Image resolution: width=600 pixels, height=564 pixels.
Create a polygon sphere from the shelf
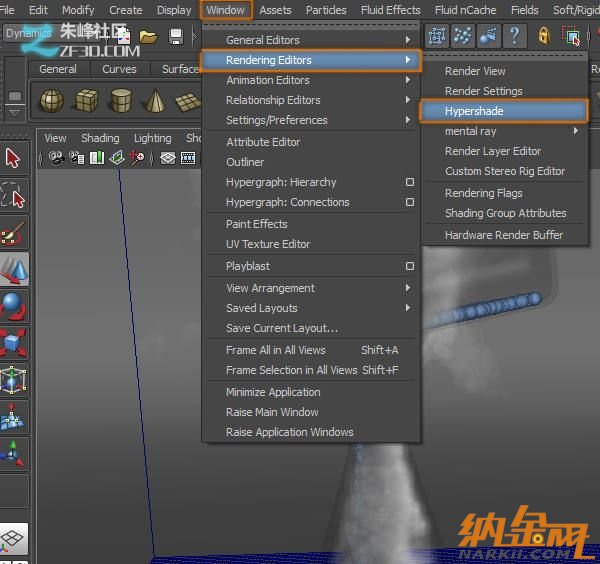pos(52,101)
